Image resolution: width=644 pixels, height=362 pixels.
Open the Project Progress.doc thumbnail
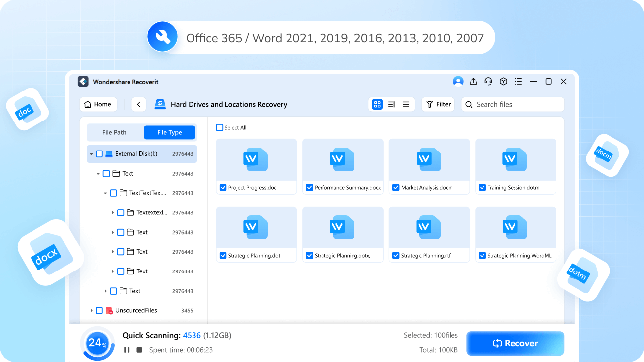(257, 159)
